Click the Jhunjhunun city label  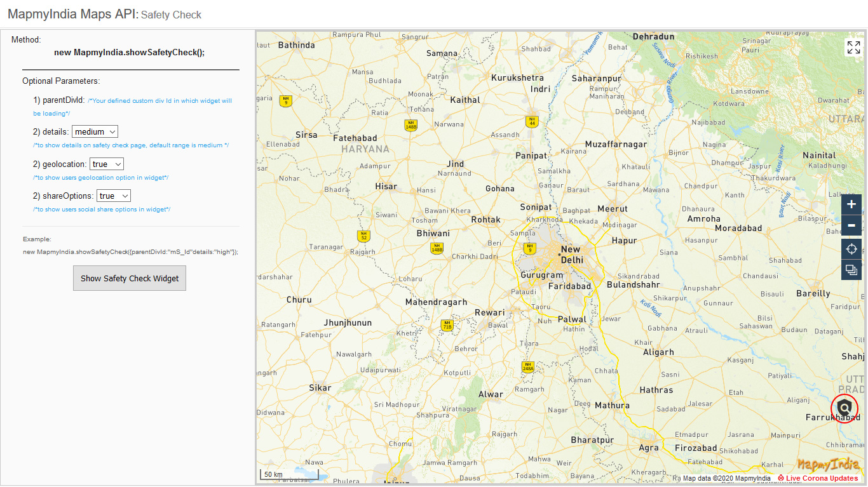348,323
